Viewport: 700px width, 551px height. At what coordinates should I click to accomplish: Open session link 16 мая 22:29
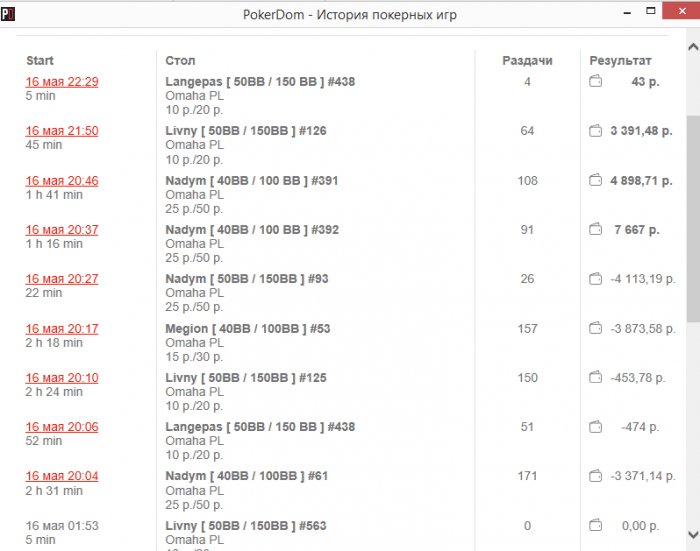[62, 82]
